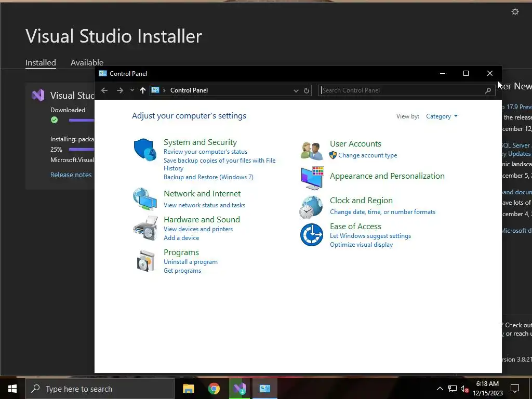Click the Control Panel address bar icon

tap(155, 90)
